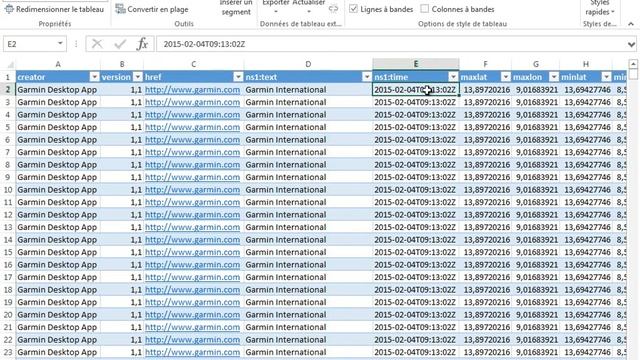Click Garmin International cell in row 21
640x360 pixels.
pos(308,327)
